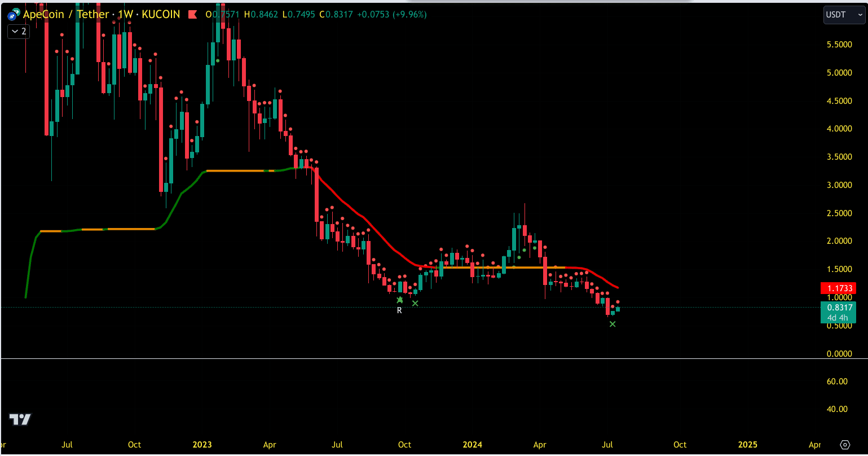This screenshot has height=456, width=868.
Task: Click the 2025 label on the time axis
Action: [748, 445]
